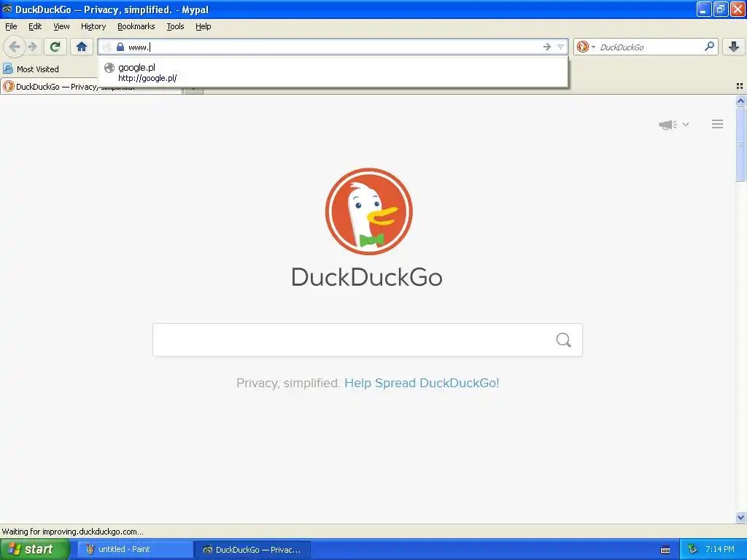Click the Mypal icon in title bar
This screenshot has height=560, width=747.
[x=7, y=9]
